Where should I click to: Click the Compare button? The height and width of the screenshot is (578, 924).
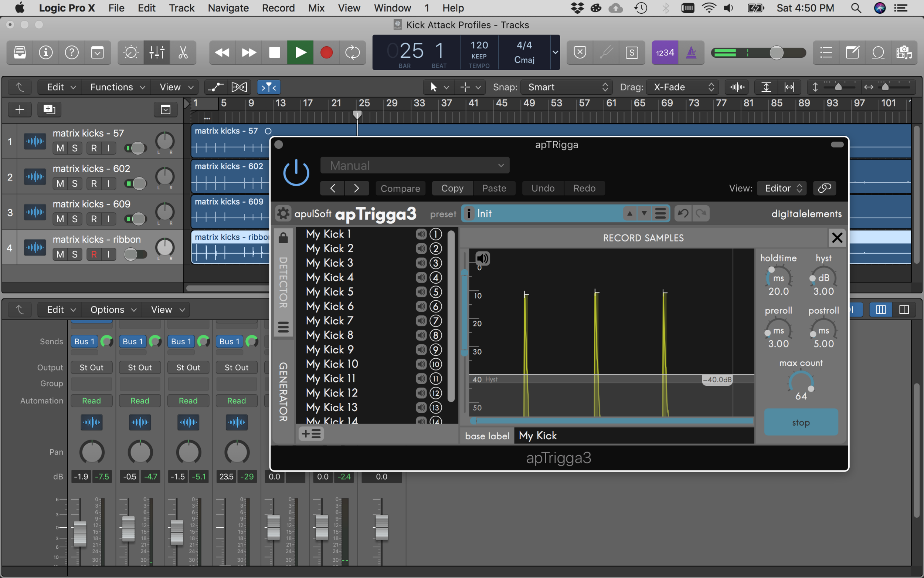(x=400, y=189)
